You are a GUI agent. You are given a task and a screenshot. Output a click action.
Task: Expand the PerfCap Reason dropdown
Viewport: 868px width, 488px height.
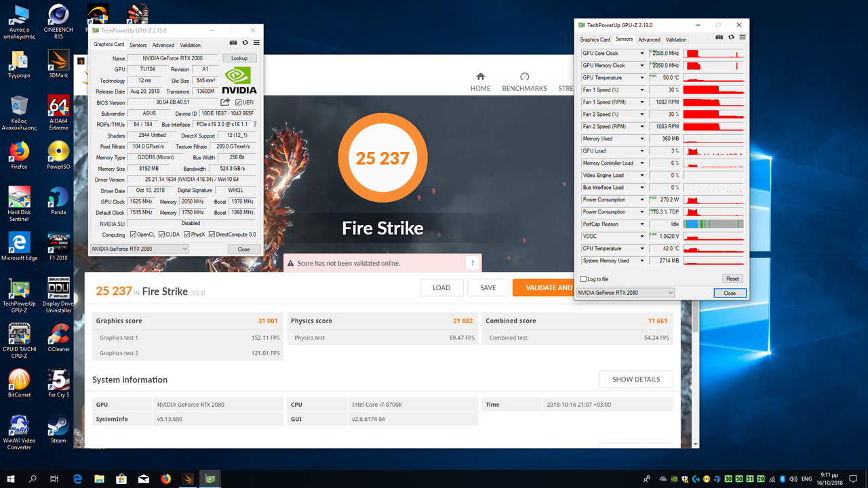(642, 224)
